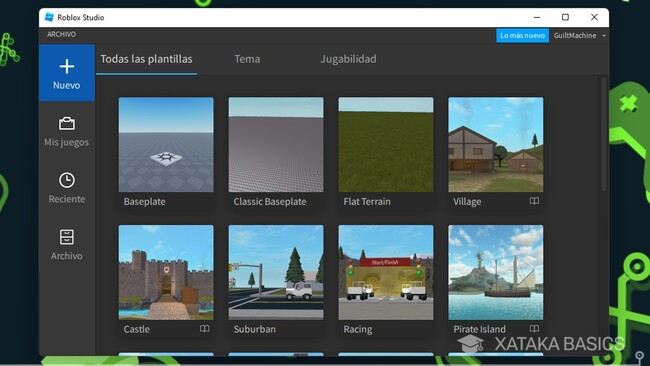
Task: Close the Roblox Studio window
Action: [x=594, y=17]
